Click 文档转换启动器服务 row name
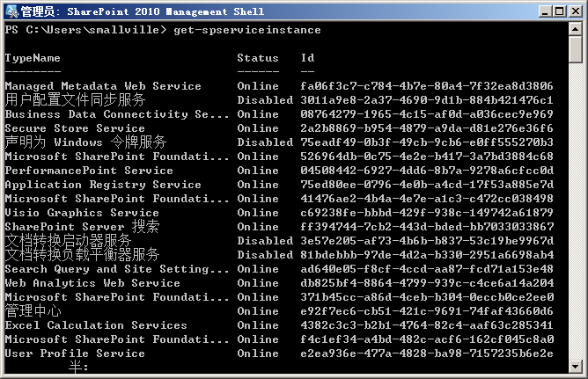This screenshot has width=588, height=379. pyautogui.click(x=69, y=241)
